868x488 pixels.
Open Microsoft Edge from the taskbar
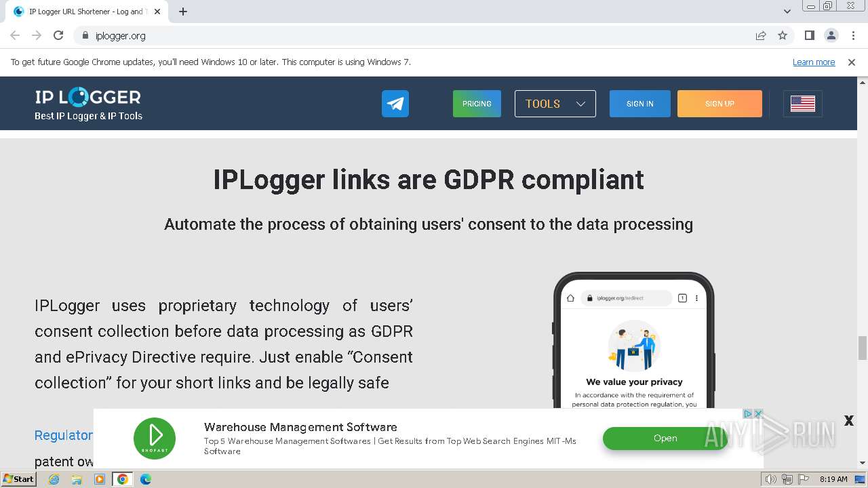146,479
